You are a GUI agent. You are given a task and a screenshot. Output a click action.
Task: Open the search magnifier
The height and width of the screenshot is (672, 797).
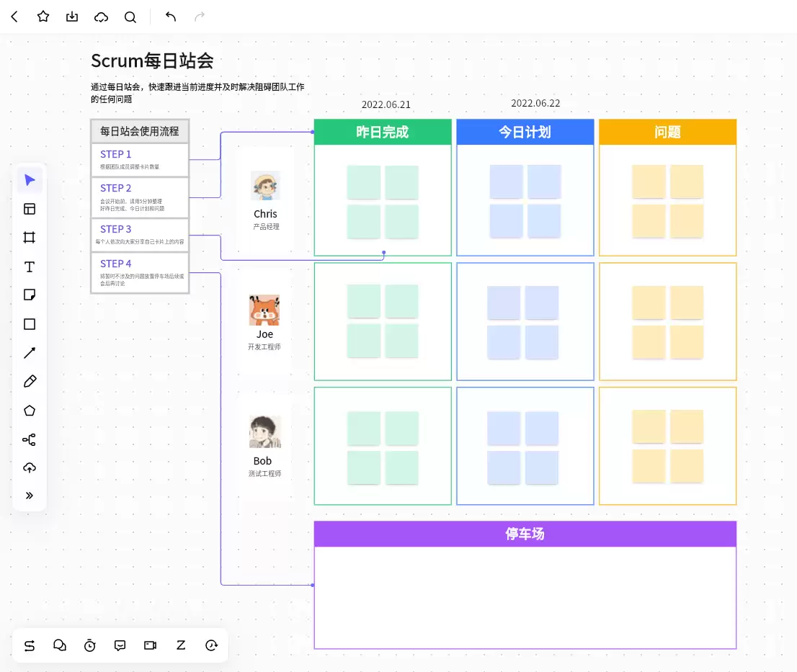coord(130,17)
